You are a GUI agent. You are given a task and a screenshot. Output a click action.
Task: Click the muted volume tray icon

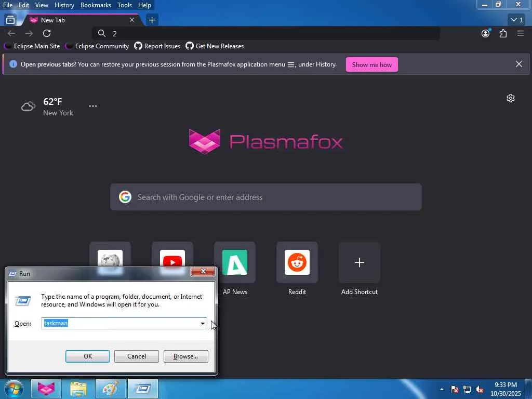pyautogui.click(x=480, y=389)
